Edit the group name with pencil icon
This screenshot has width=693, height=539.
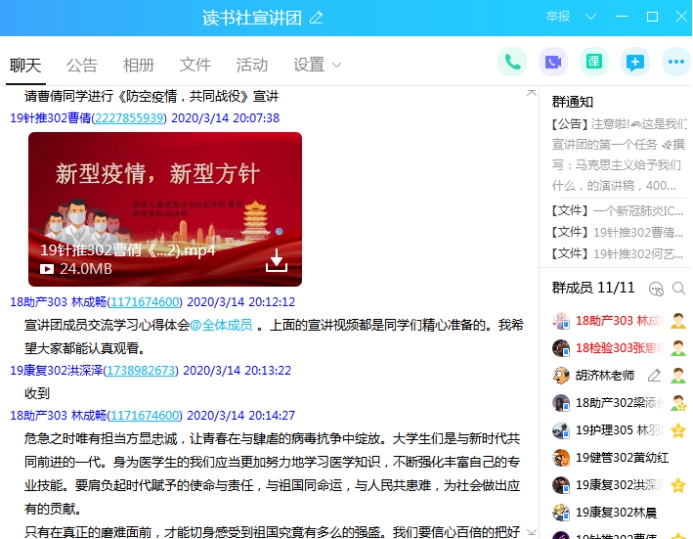(317, 17)
